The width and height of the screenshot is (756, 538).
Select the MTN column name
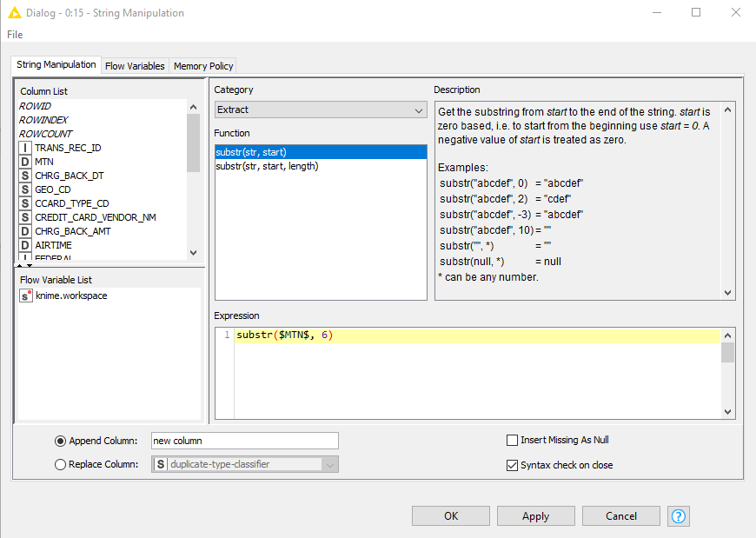(44, 162)
